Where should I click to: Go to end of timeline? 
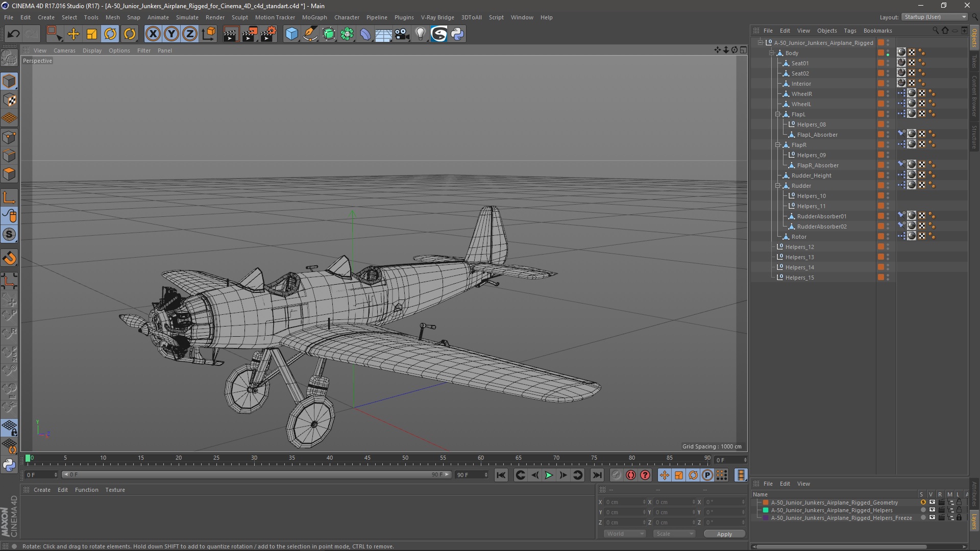pos(597,475)
